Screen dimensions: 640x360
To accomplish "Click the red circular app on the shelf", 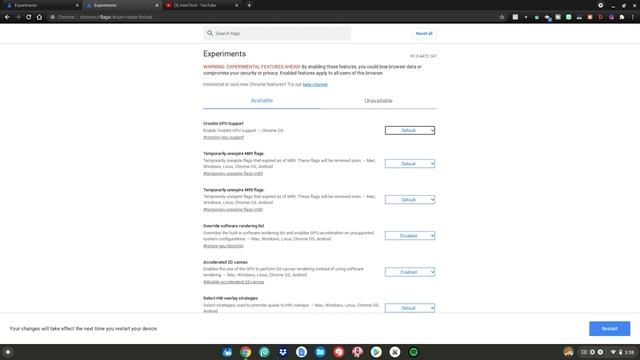I will [339, 352].
